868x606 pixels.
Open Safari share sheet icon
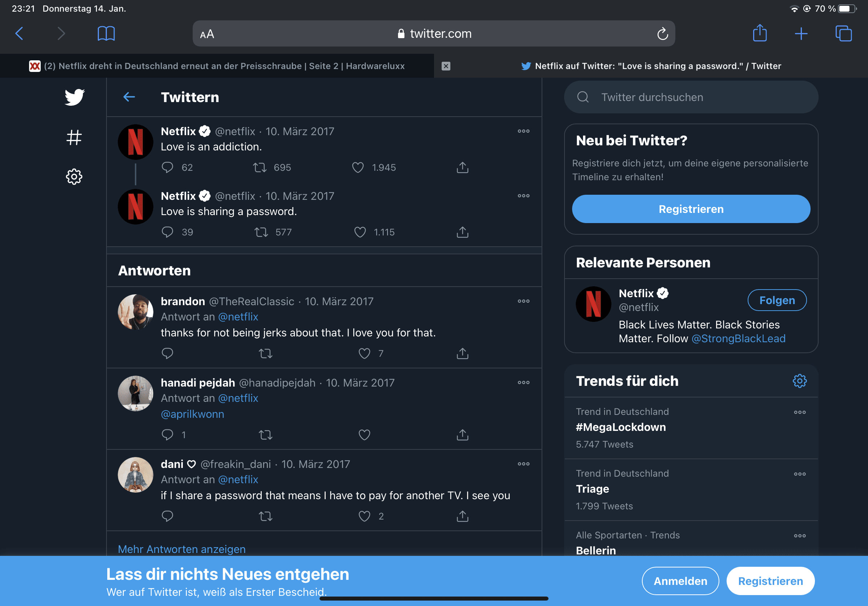(x=760, y=33)
